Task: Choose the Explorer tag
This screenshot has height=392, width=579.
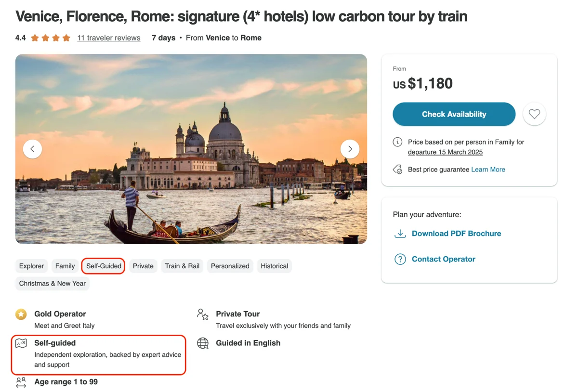Action: [x=31, y=266]
